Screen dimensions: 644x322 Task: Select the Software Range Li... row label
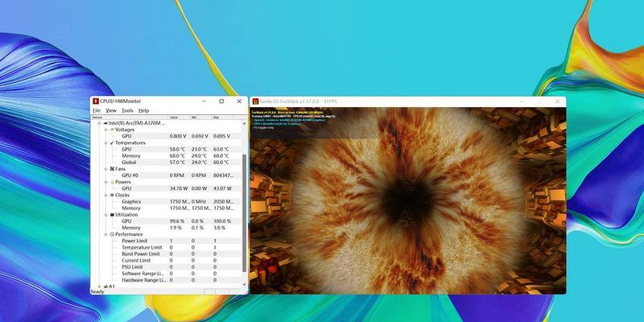click(143, 274)
